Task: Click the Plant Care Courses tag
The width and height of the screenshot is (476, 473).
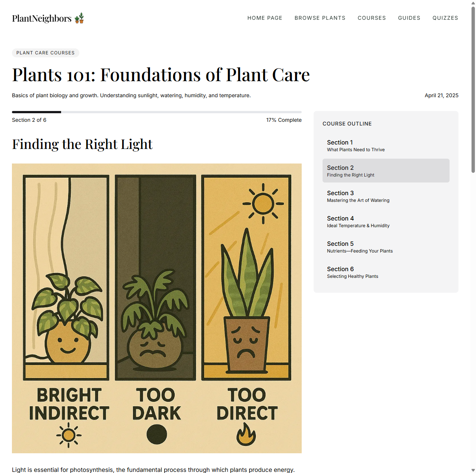Action: click(45, 53)
